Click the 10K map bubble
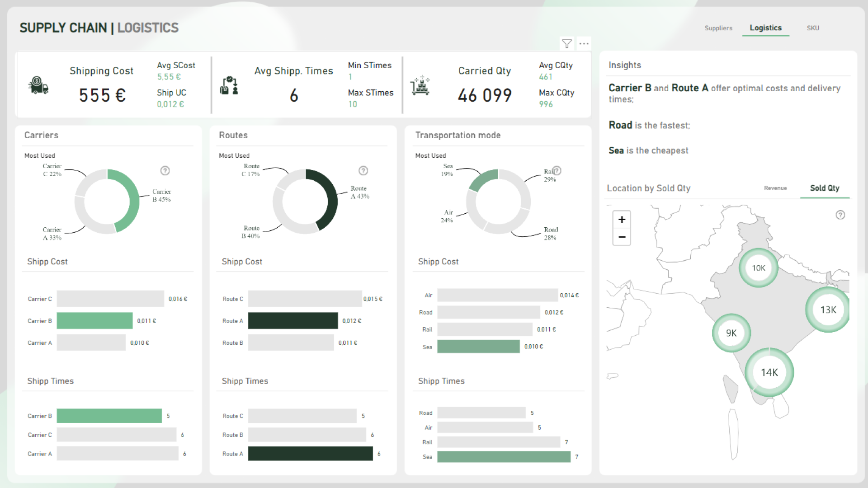The width and height of the screenshot is (868, 488). coord(759,268)
